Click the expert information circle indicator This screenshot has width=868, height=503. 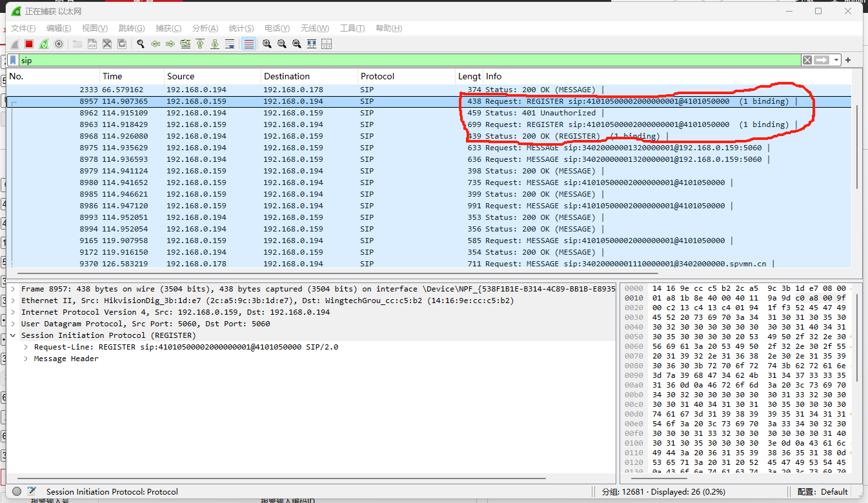click(17, 491)
